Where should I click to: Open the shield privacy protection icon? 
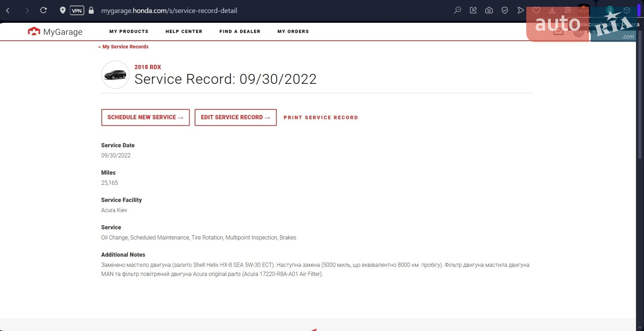pyautogui.click(x=505, y=10)
